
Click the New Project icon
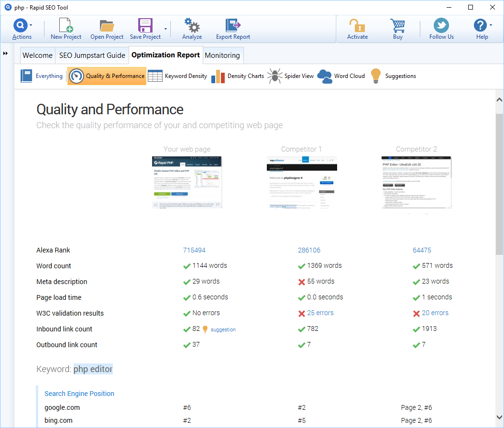coord(66,26)
